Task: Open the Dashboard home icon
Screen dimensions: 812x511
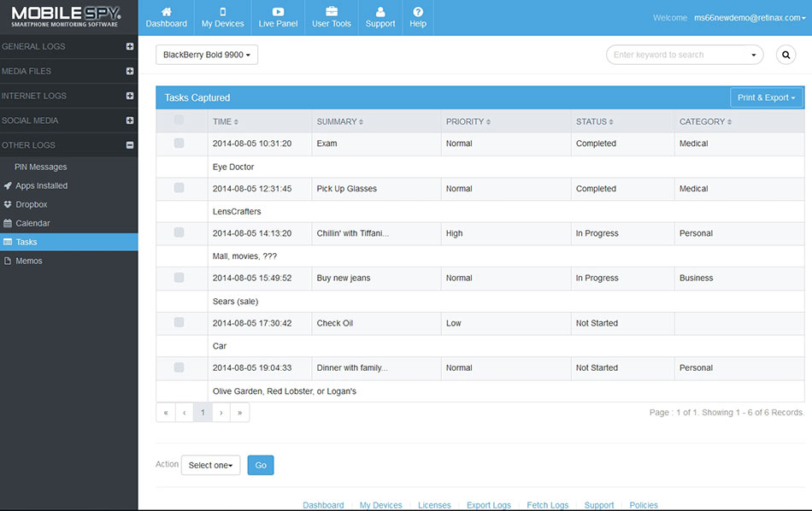Action: click(166, 12)
